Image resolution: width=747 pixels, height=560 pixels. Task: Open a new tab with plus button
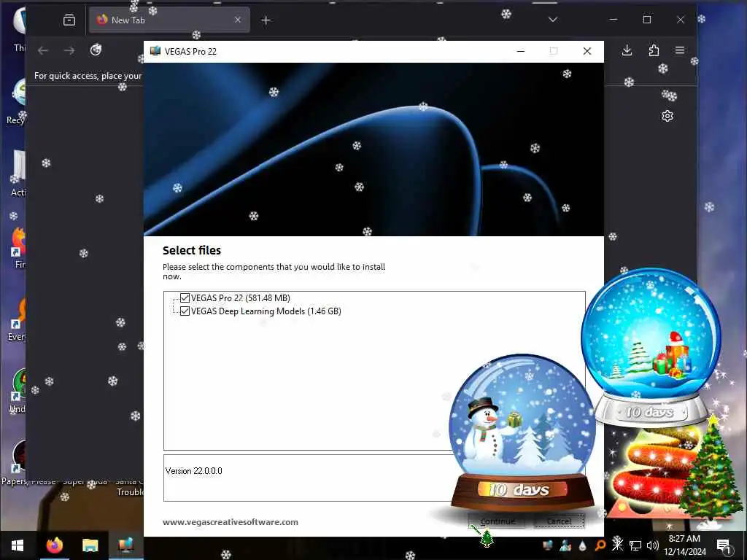tap(266, 20)
